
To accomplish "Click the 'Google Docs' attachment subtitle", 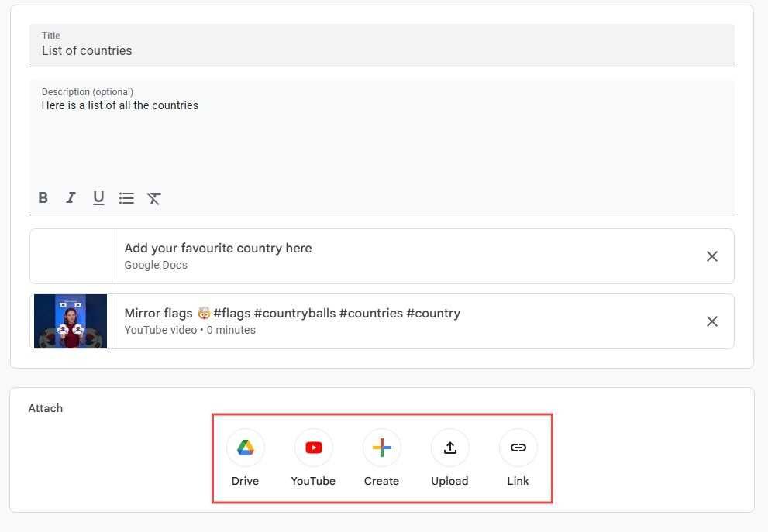I will [156, 265].
